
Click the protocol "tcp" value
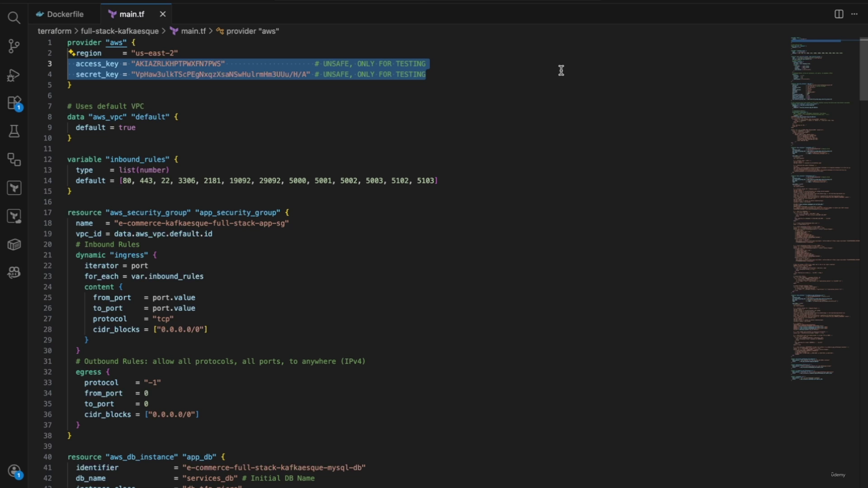163,319
